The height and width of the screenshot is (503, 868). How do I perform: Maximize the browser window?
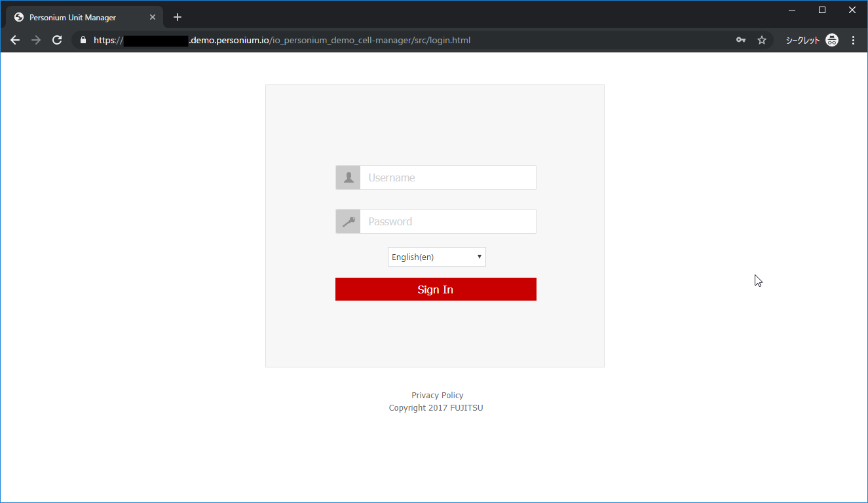822,10
